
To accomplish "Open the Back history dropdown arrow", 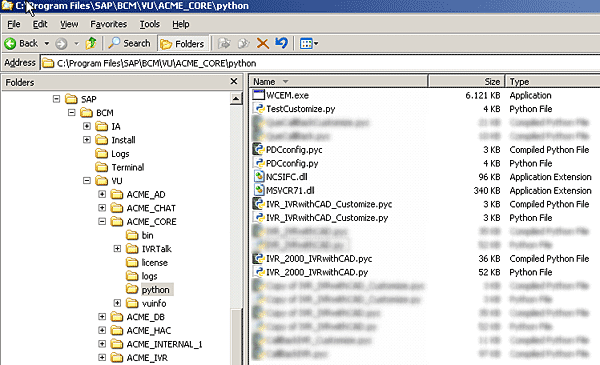I will tap(47, 44).
